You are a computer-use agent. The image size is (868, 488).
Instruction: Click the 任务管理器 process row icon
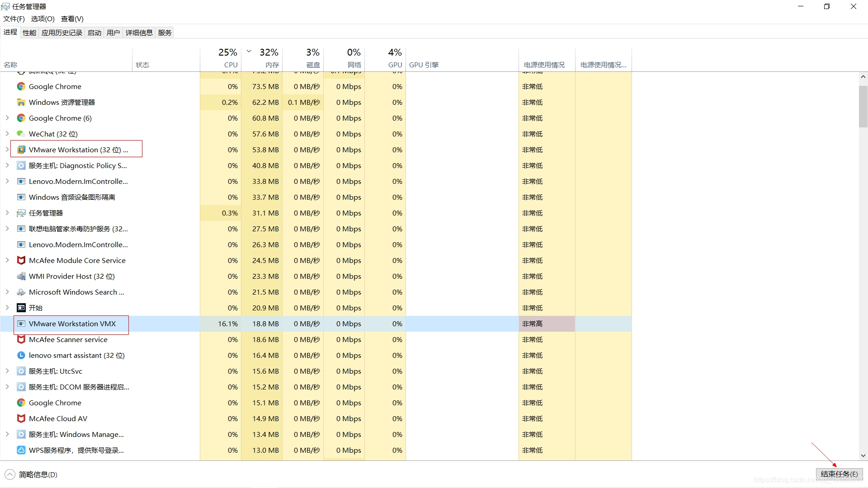21,213
